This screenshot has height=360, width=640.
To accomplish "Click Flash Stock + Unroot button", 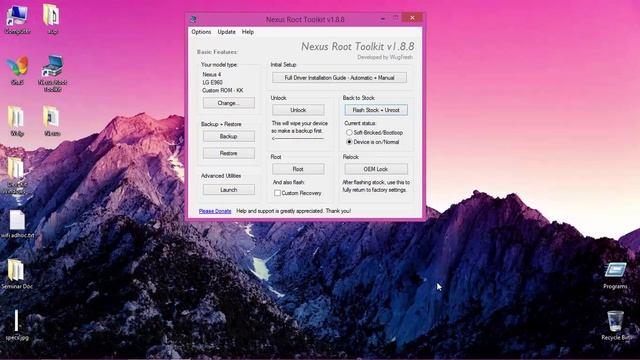I will pos(376,110).
